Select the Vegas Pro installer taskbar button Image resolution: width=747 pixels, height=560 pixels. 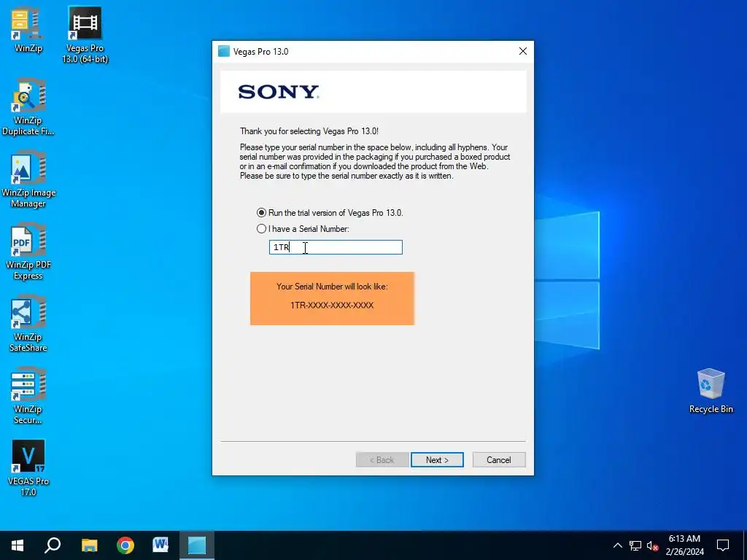coord(197,545)
